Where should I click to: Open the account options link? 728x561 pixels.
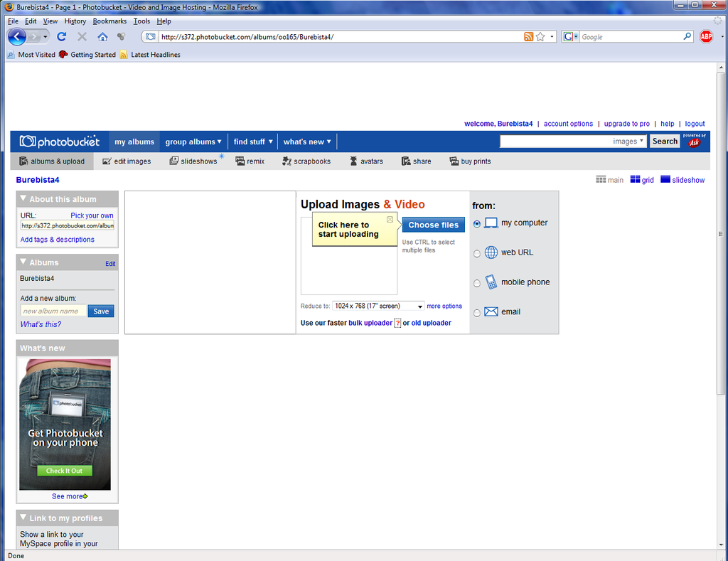(x=568, y=124)
